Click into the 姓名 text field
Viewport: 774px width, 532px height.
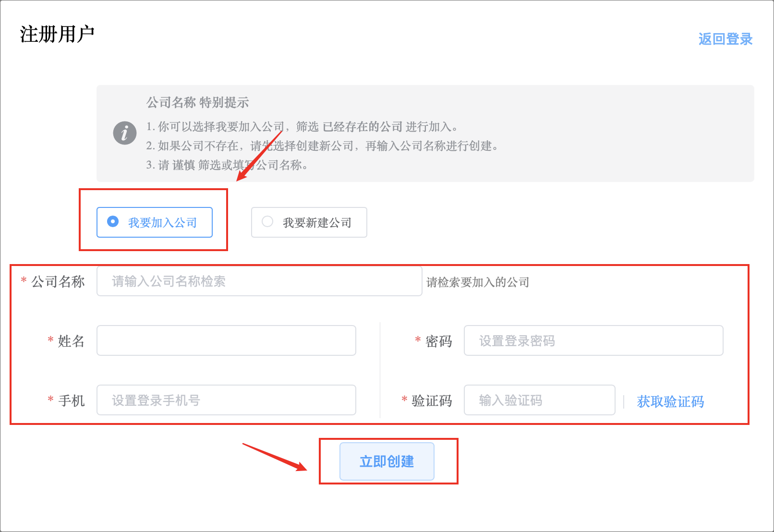click(x=226, y=341)
